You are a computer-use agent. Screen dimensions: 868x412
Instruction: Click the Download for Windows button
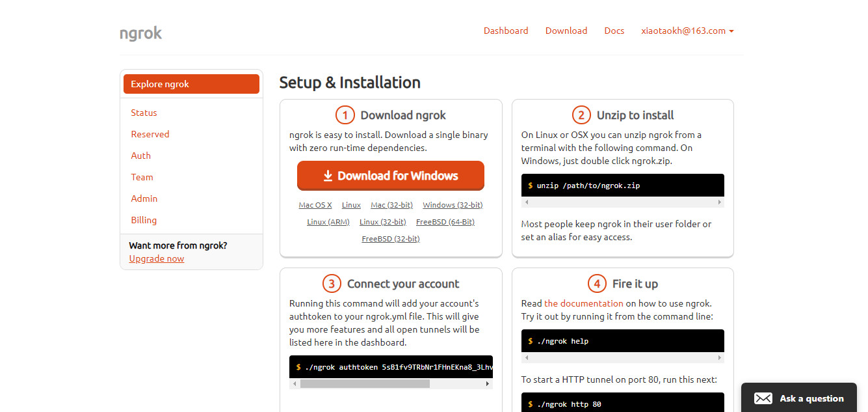391,176
